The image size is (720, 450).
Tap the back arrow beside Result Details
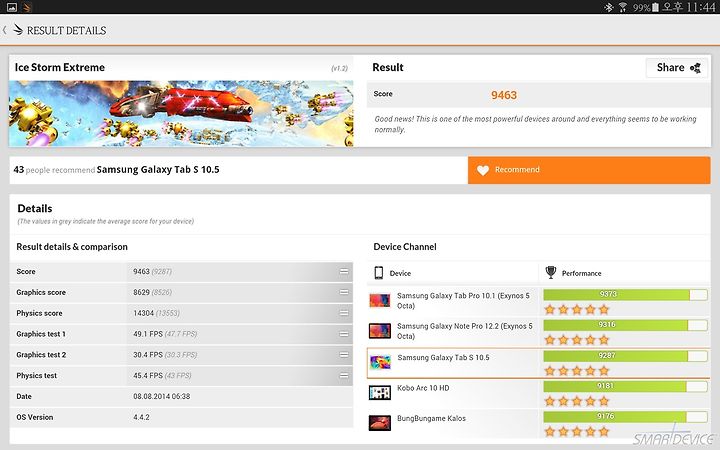tap(5, 30)
